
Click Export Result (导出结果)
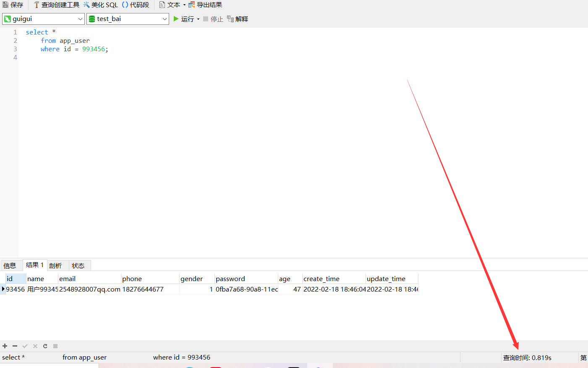pyautogui.click(x=205, y=5)
